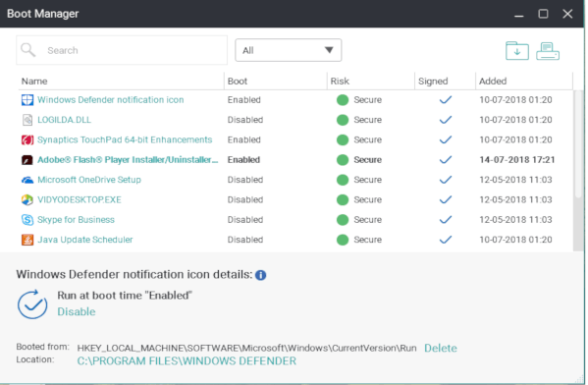Click Disabled status of VIDYODESKTOP.EXE row
The image size is (588, 385).
tap(245, 199)
